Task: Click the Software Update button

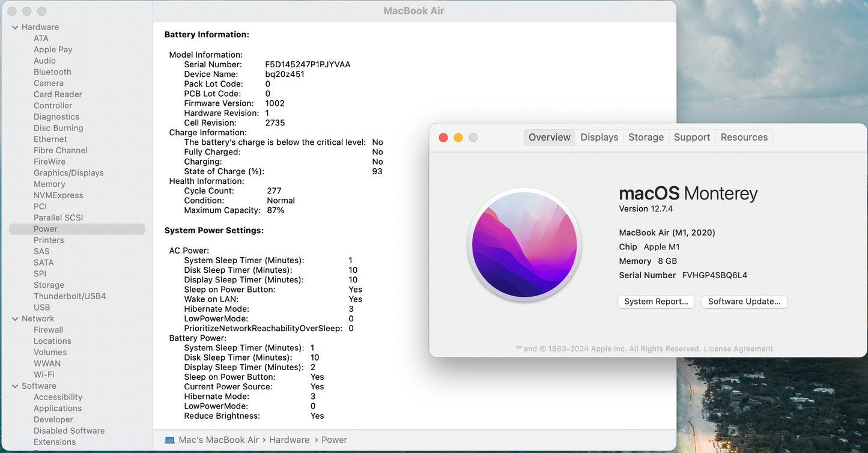Action: point(744,302)
